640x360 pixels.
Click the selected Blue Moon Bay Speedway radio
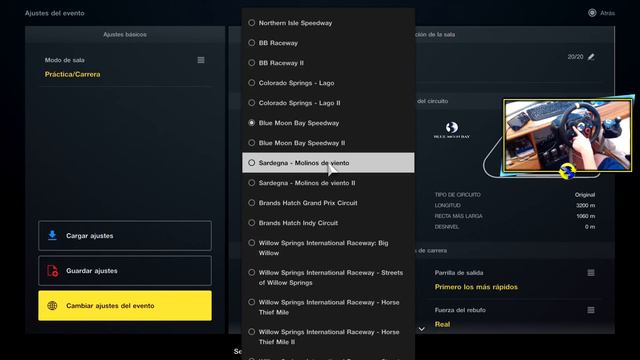click(x=252, y=123)
